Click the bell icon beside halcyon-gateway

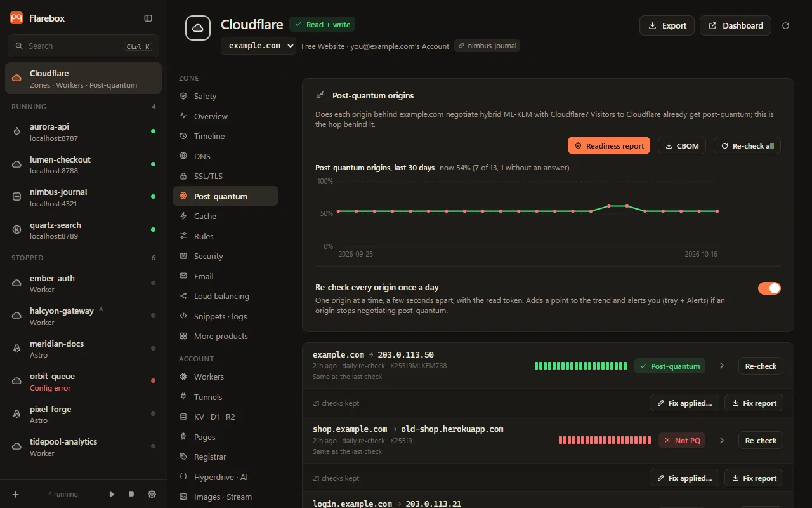pyautogui.click(x=101, y=311)
